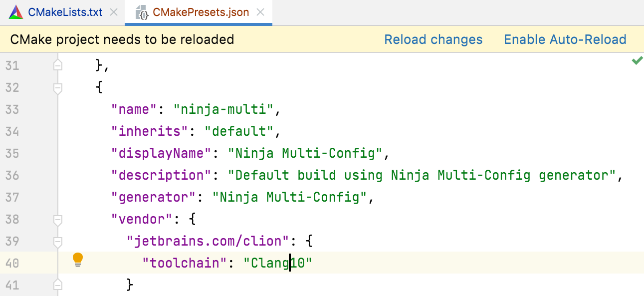Open the intention lightbulb on line 40

78,259
